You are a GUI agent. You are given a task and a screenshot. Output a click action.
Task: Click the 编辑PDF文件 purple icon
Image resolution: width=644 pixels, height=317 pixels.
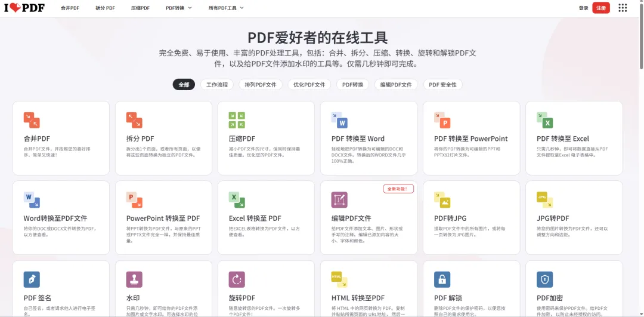(x=339, y=200)
